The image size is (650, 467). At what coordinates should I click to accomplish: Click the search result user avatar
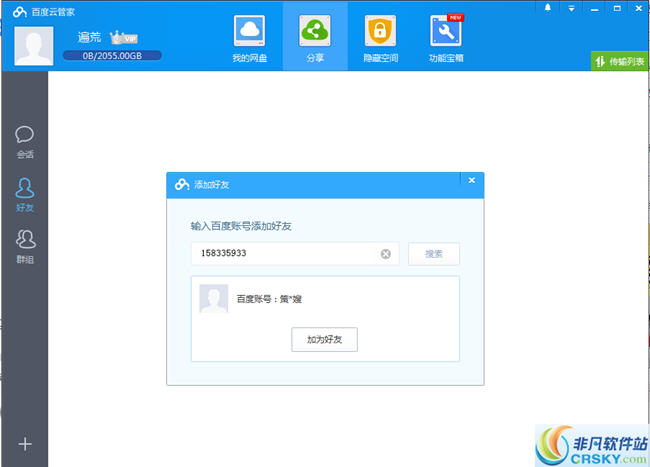(x=214, y=298)
